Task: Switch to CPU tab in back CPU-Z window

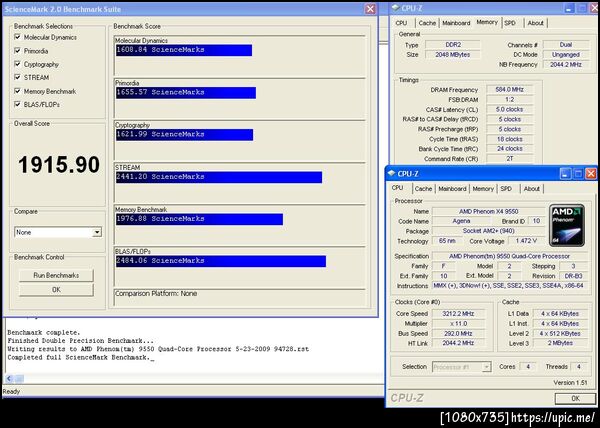Action: [401, 23]
